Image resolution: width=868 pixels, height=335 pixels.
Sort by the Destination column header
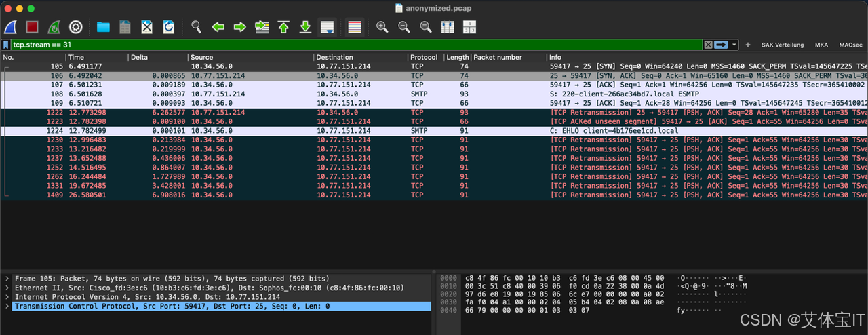[360, 58]
